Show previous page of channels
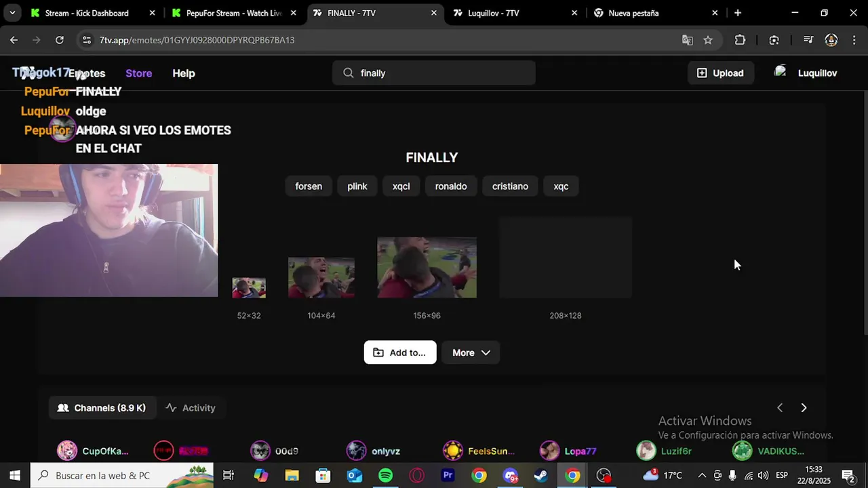 (x=780, y=408)
